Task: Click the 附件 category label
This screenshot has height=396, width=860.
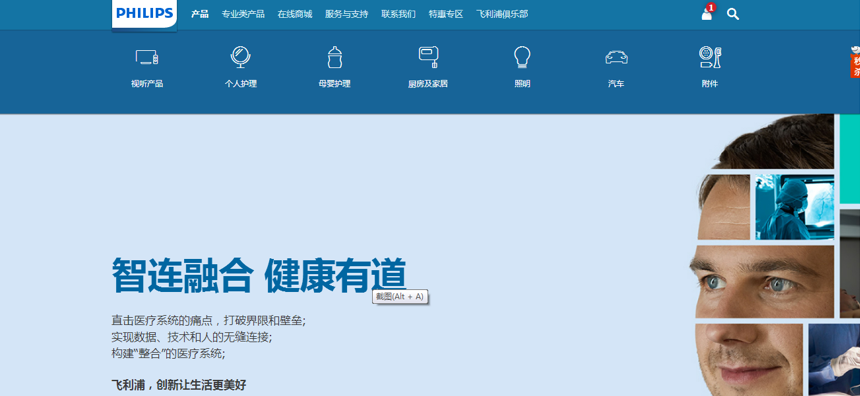Action: coord(710,84)
